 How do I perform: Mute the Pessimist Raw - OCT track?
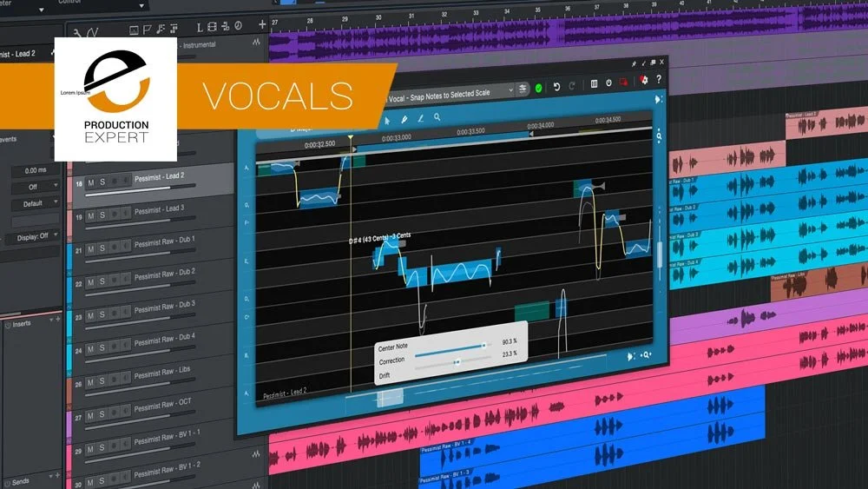pyautogui.click(x=91, y=415)
